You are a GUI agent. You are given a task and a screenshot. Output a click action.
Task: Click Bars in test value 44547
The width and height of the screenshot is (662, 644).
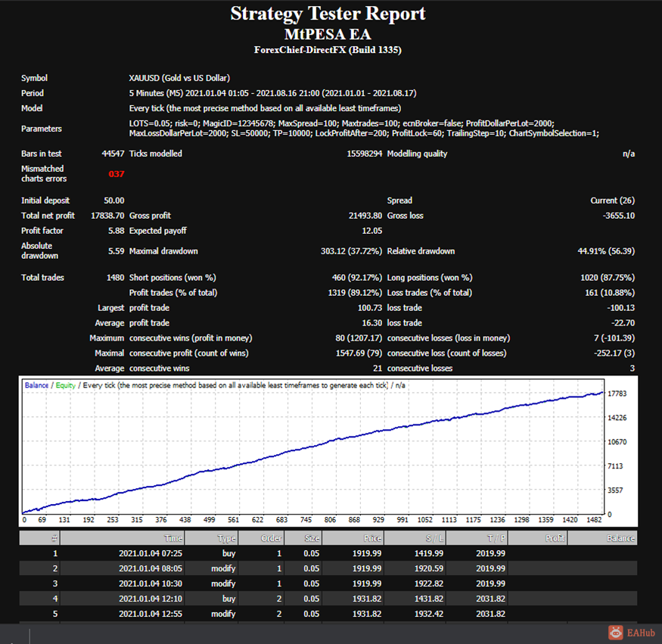[x=113, y=154]
